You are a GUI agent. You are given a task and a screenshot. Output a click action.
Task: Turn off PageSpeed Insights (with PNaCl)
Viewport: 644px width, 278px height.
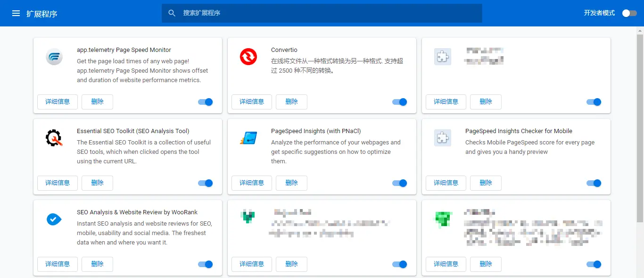coord(400,183)
